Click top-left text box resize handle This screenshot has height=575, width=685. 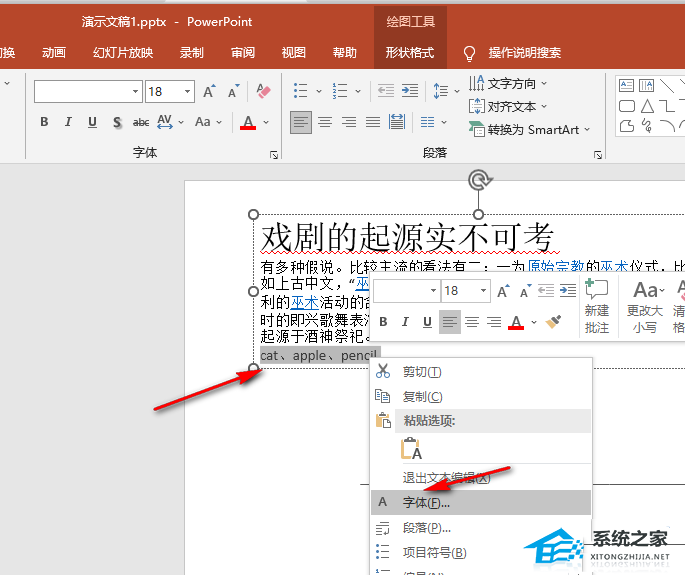253,215
